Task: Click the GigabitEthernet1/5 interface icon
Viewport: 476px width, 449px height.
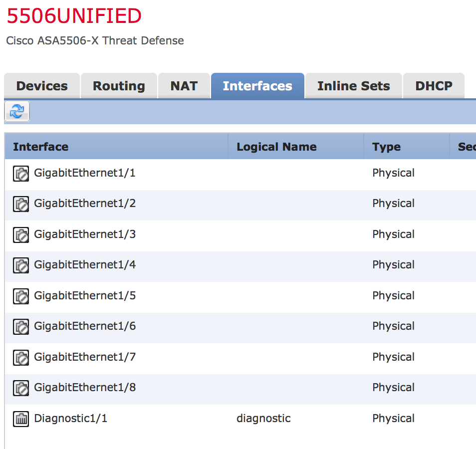Action: 20,296
